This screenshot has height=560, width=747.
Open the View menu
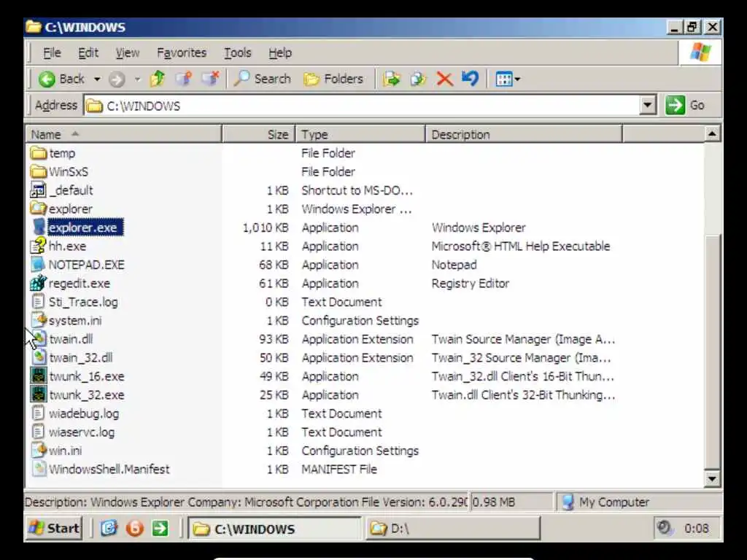(128, 52)
